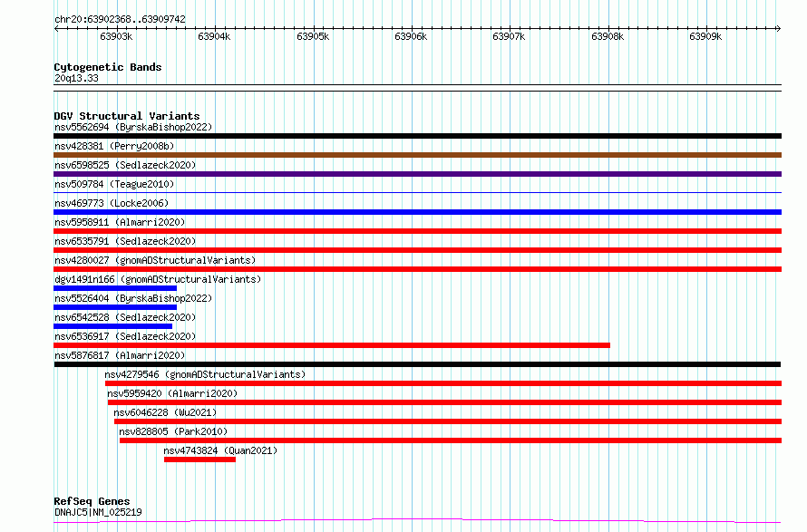The width and height of the screenshot is (807, 532).
Task: Click the red bar for nsv6046228
Action: [448, 421]
